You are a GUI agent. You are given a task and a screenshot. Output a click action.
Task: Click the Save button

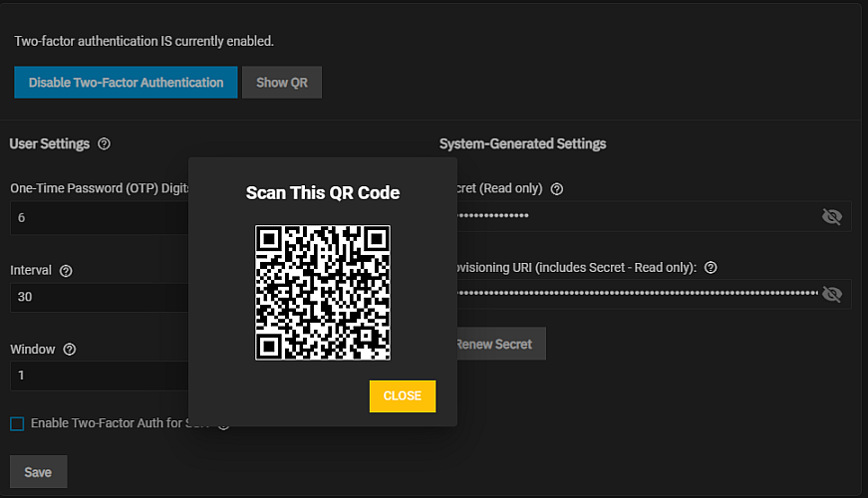[x=38, y=472]
